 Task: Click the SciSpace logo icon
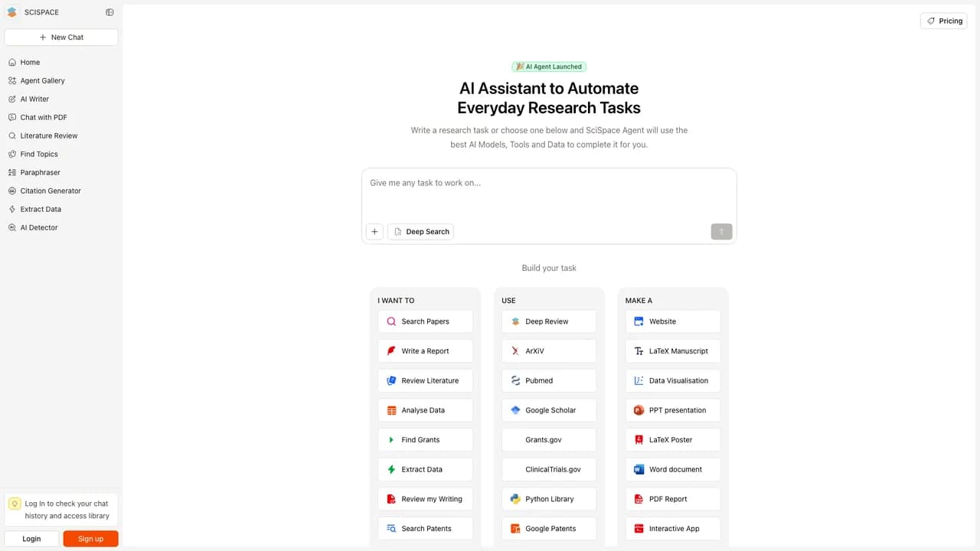[11, 12]
